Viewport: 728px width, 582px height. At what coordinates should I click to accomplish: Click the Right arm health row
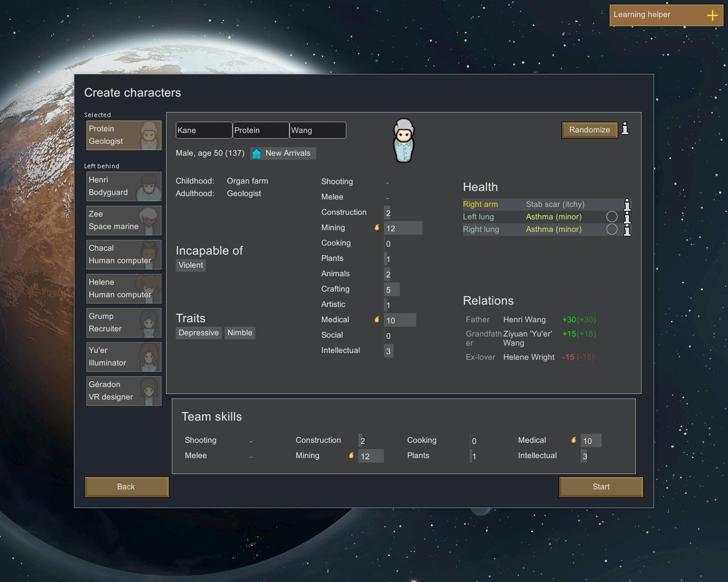547,204
